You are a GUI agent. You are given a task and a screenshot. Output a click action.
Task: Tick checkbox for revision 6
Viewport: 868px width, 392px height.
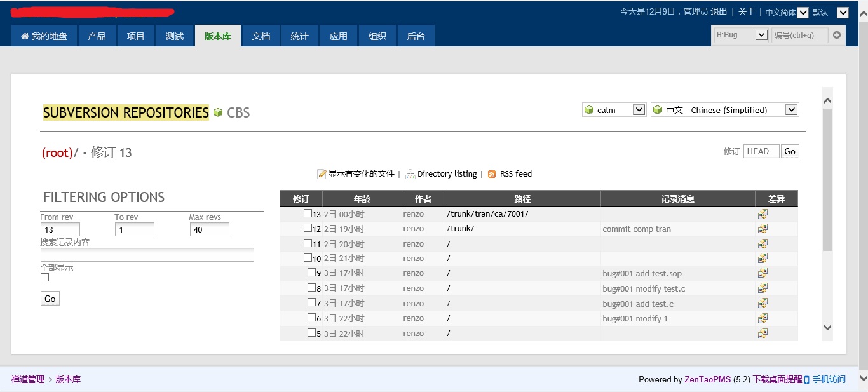click(312, 318)
